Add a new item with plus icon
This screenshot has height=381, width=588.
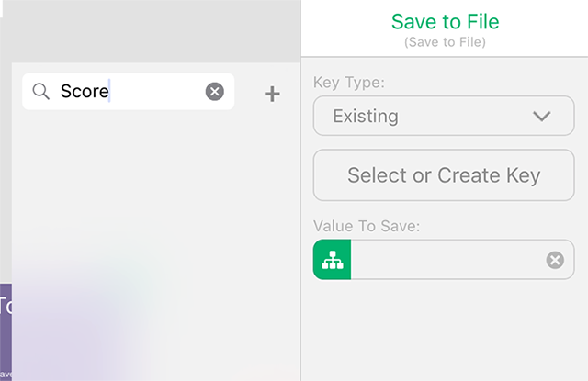(272, 94)
